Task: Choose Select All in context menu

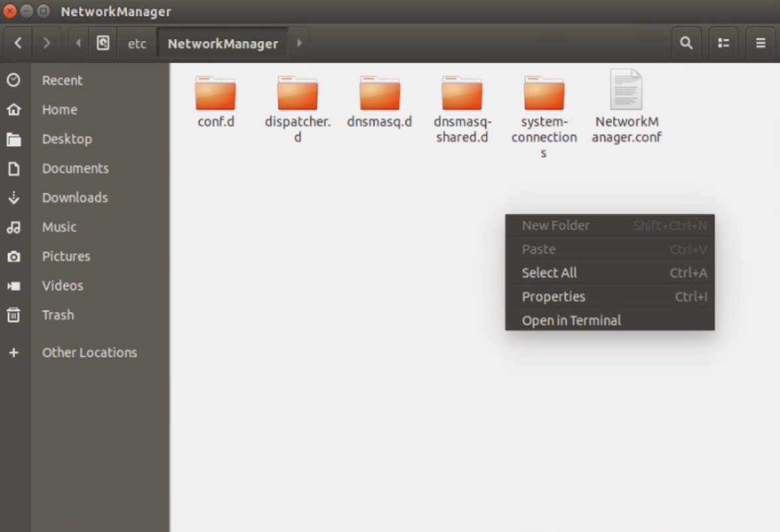Action: [610, 273]
